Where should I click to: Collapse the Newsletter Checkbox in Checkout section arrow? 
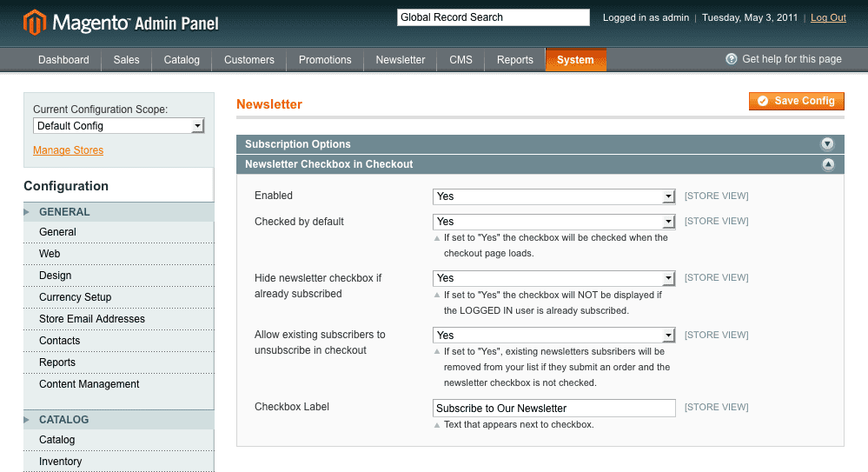(x=827, y=164)
